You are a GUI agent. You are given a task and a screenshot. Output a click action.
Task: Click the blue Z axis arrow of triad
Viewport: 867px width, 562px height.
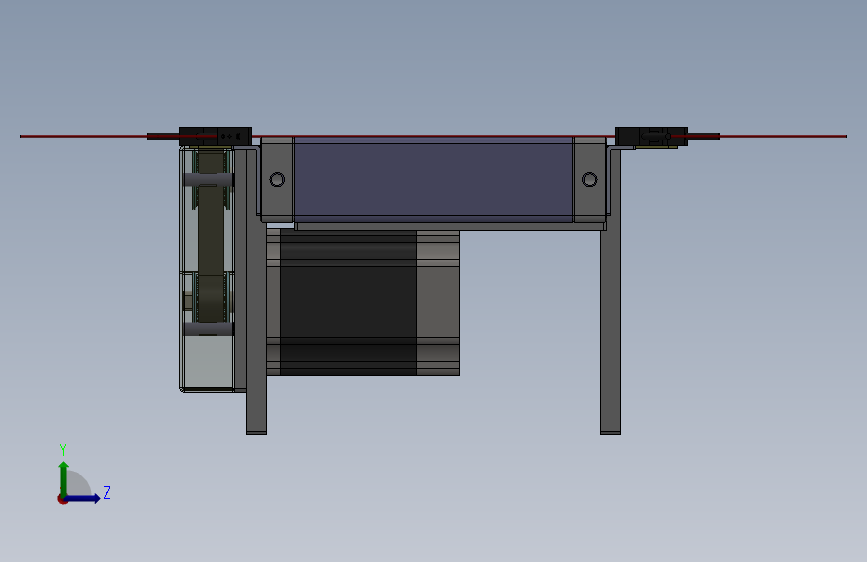click(82, 498)
